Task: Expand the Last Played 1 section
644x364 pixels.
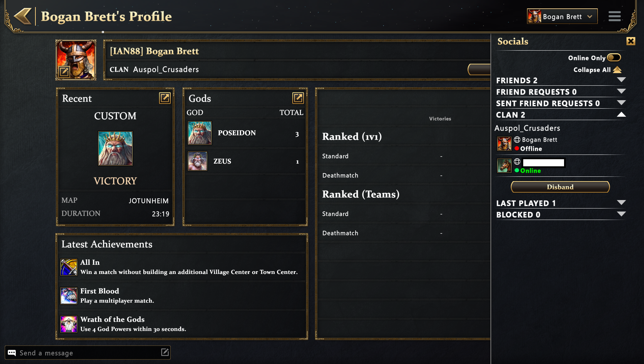Action: (x=621, y=203)
